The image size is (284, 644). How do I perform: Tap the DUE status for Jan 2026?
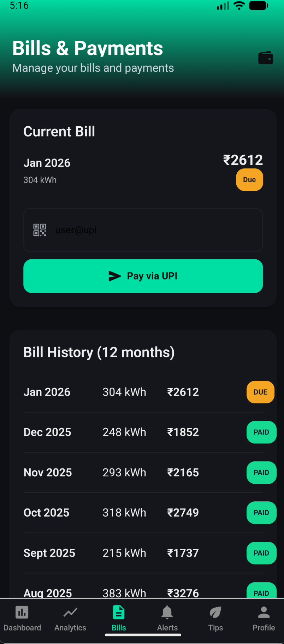260,392
